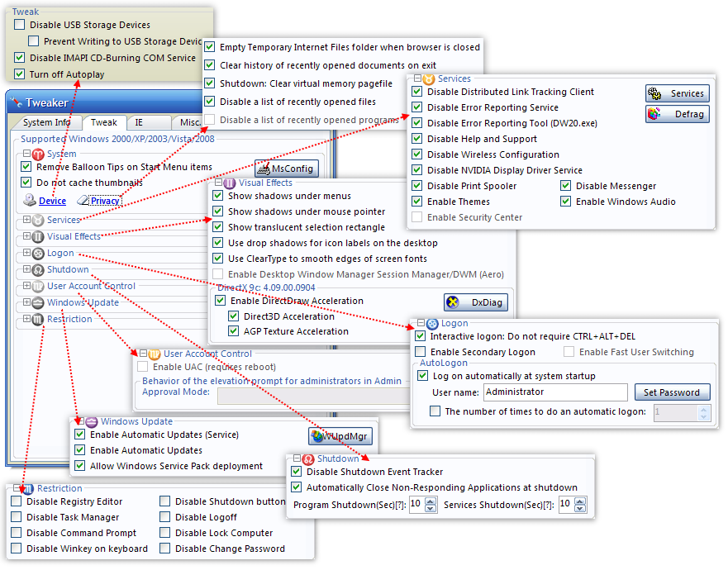728x570 pixels.
Task: Uncheck Do not cache thumbnails
Action: click(26, 183)
